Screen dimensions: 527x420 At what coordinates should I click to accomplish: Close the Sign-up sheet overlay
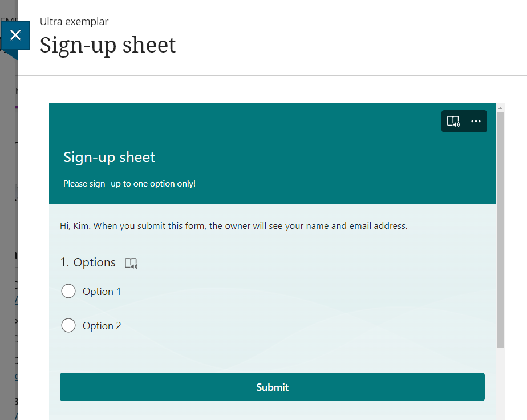pyautogui.click(x=16, y=35)
